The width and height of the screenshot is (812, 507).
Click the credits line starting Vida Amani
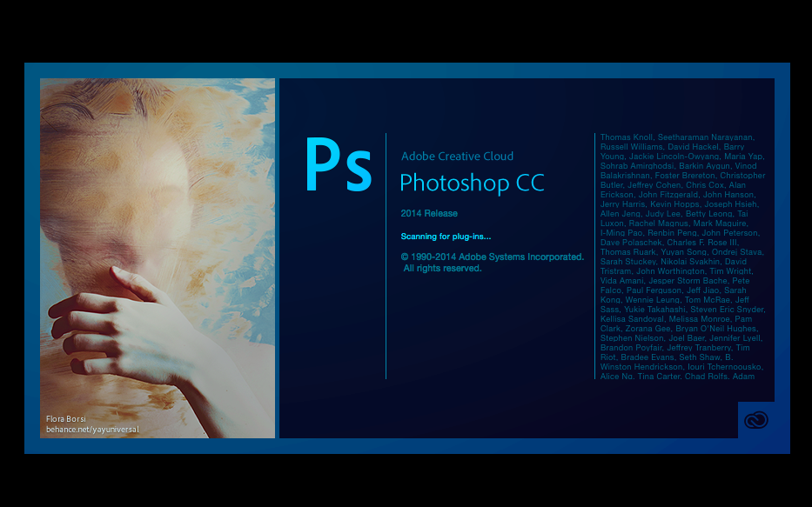coord(674,281)
